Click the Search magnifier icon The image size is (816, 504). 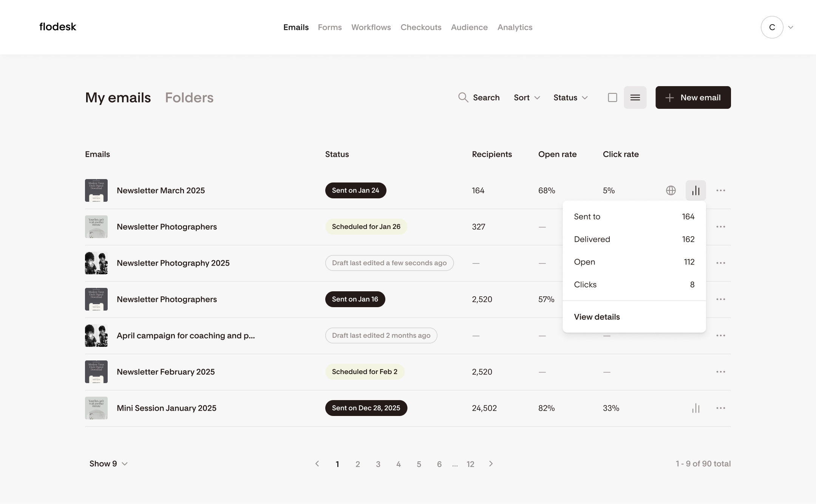pos(463,97)
